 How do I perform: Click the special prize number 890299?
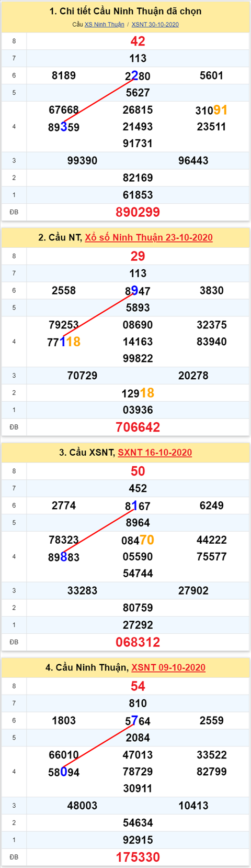coord(138,212)
